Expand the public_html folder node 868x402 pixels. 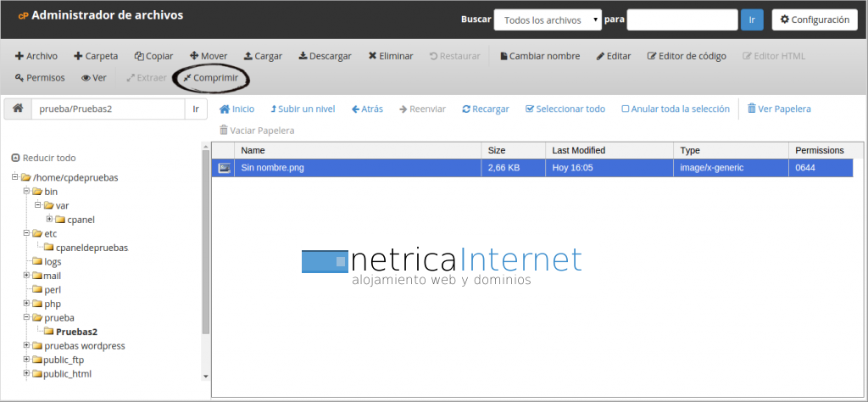pyautogui.click(x=27, y=373)
